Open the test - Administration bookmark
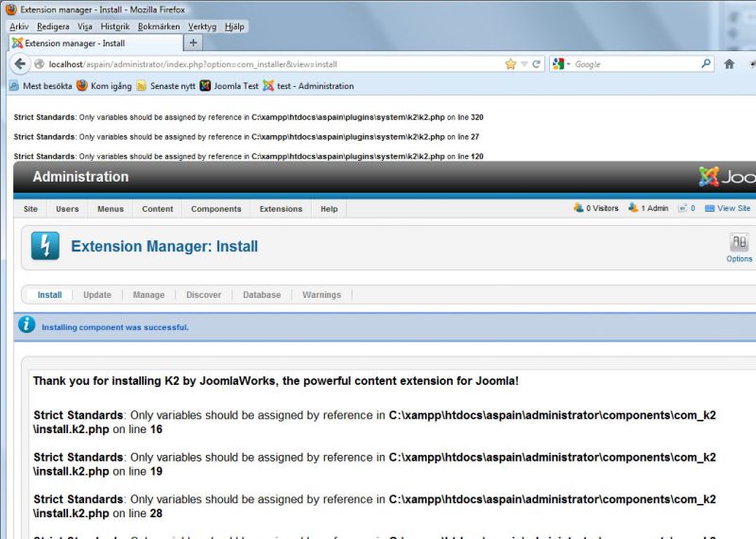The image size is (756, 539). [309, 86]
